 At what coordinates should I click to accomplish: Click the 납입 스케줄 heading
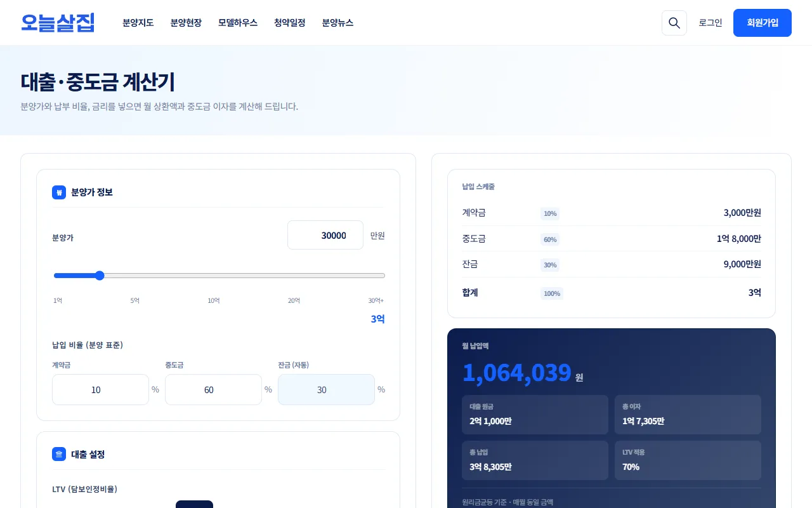(478, 187)
